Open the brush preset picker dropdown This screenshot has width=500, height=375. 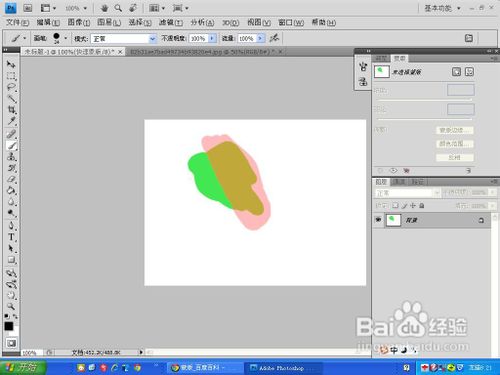click(x=65, y=38)
